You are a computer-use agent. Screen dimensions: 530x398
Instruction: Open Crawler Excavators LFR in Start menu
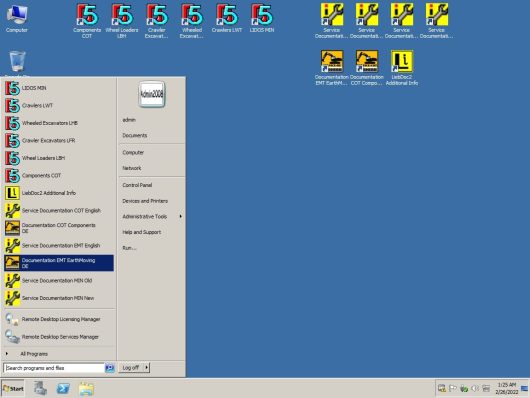tap(59, 140)
